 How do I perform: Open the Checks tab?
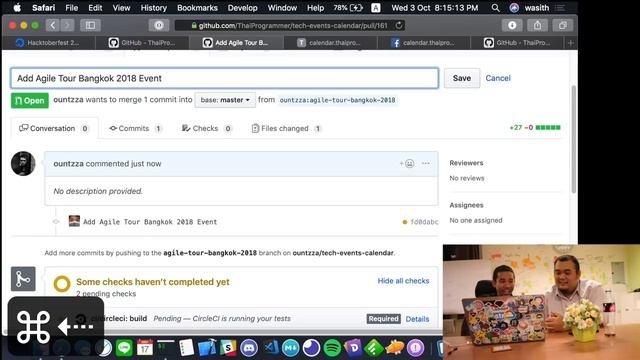[207, 128]
